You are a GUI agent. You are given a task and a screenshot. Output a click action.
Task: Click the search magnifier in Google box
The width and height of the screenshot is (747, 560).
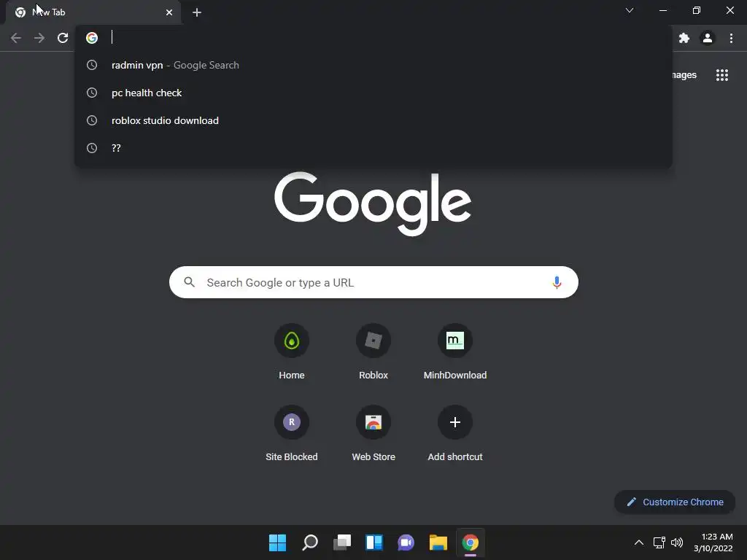click(x=189, y=282)
